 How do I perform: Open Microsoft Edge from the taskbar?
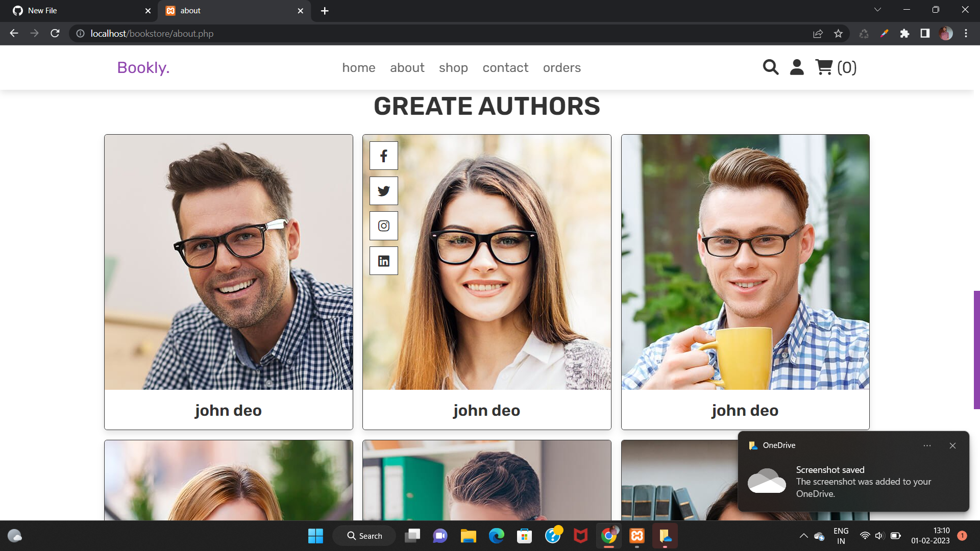496,536
